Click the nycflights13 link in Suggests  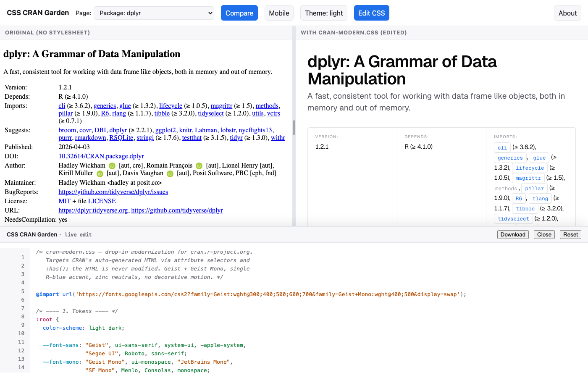pos(255,130)
